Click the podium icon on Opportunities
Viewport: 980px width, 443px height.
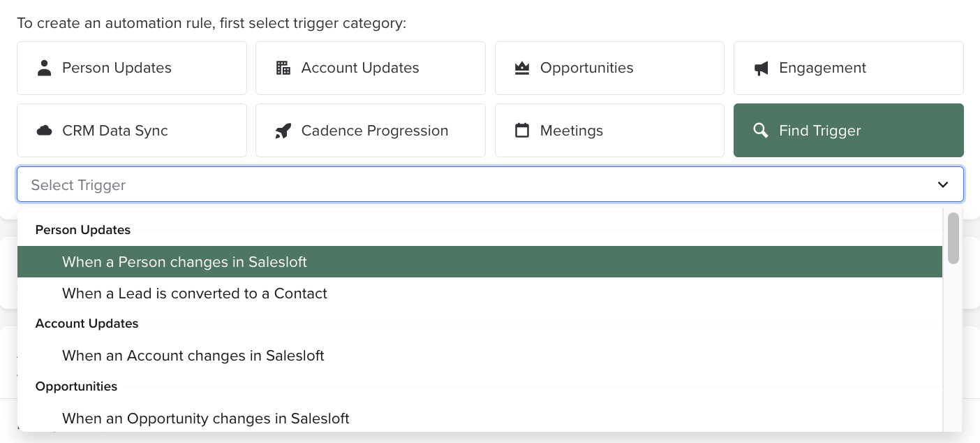coord(522,67)
